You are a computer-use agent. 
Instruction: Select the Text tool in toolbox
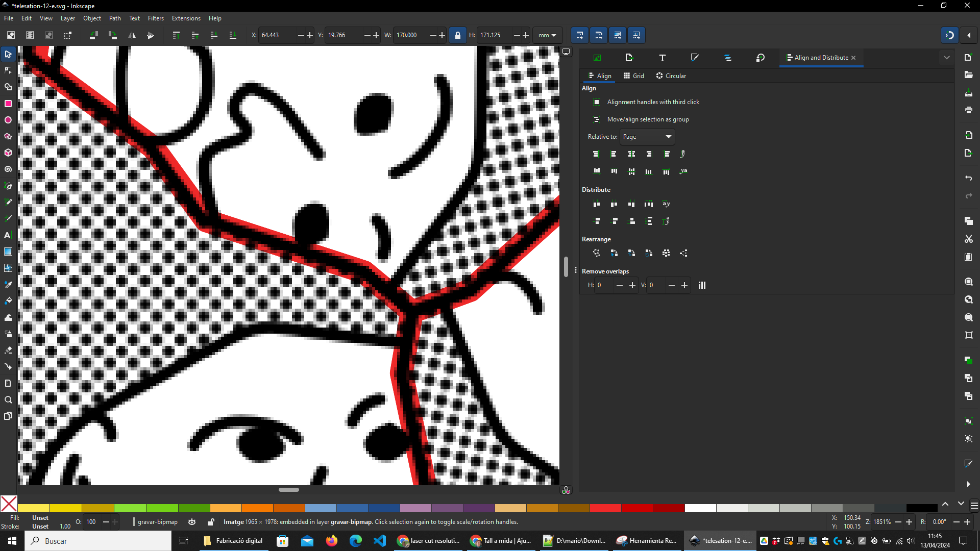8,235
